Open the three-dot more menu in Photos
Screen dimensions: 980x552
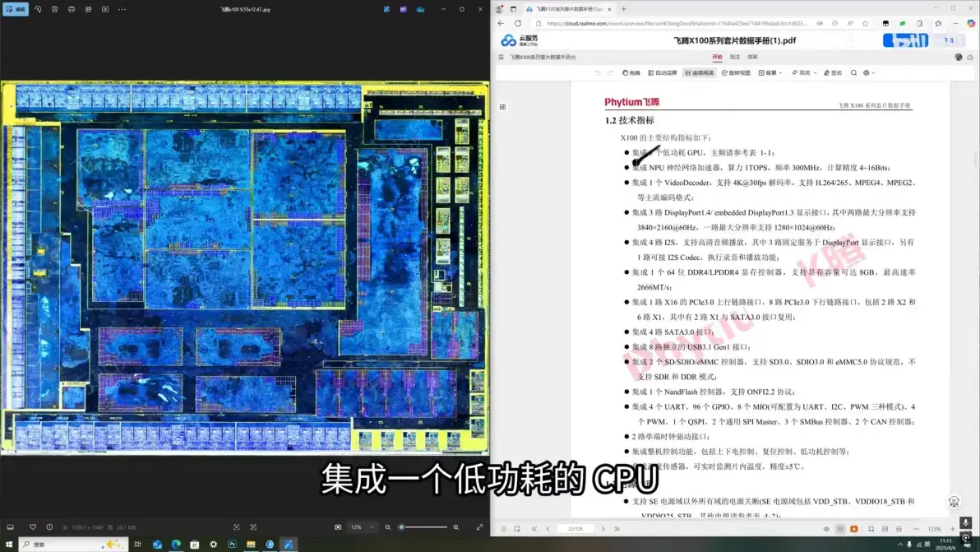pos(122,9)
